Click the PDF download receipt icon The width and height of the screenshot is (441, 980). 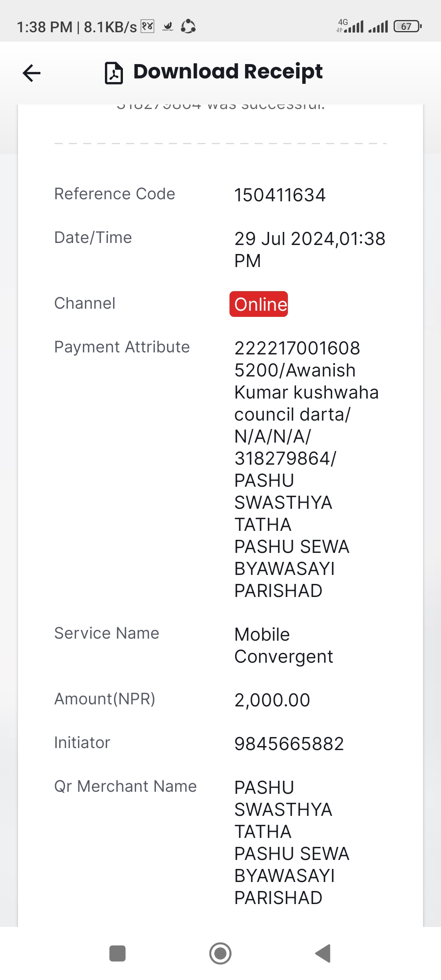tap(114, 73)
